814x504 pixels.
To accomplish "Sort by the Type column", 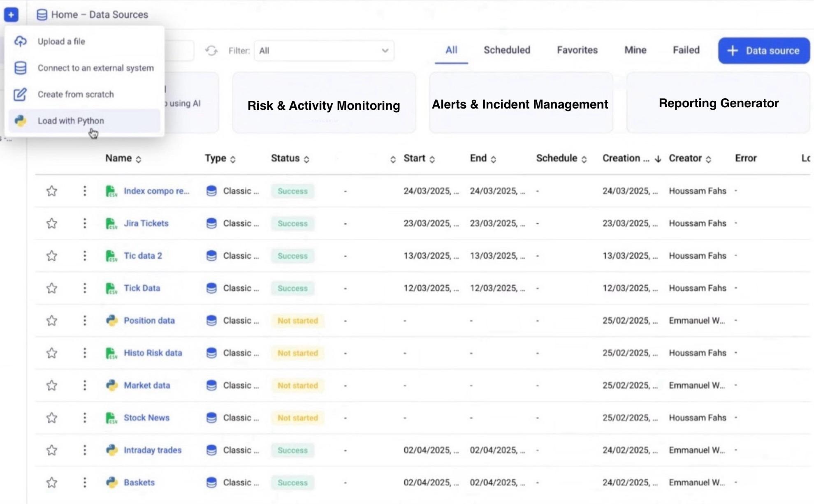I will click(220, 159).
